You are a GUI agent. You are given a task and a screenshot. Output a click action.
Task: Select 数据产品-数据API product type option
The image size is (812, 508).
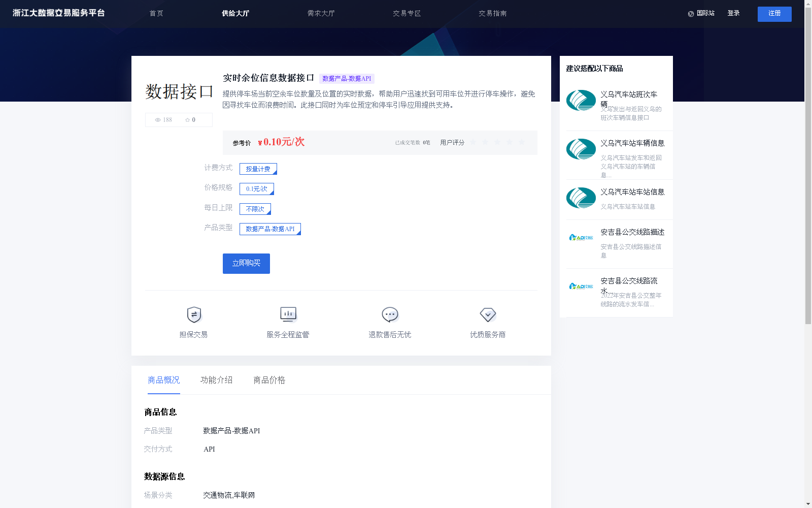point(270,229)
